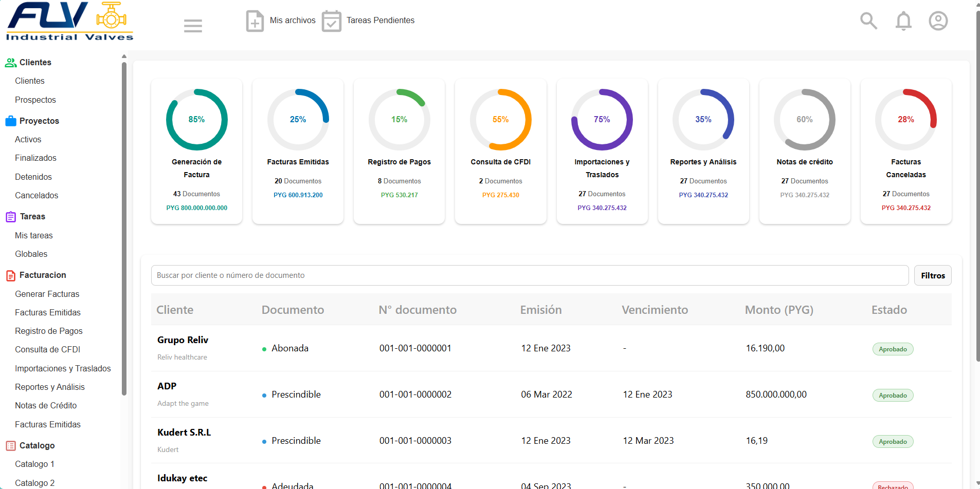Image resolution: width=980 pixels, height=489 pixels.
Task: Sort by the Estado column header
Action: (889, 310)
